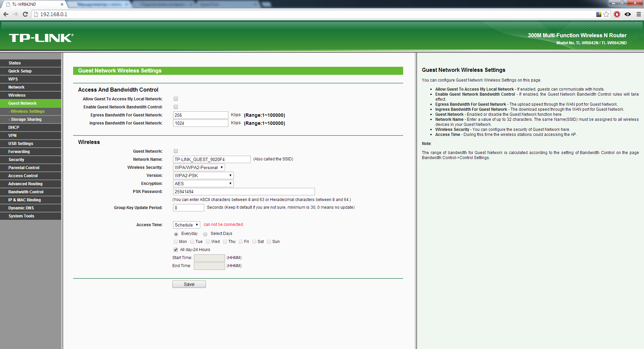Click the eye extension icon

(x=628, y=14)
